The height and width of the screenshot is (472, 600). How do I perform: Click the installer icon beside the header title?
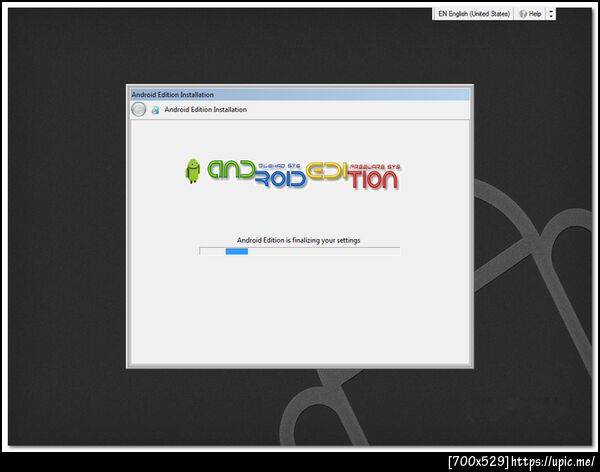155,110
